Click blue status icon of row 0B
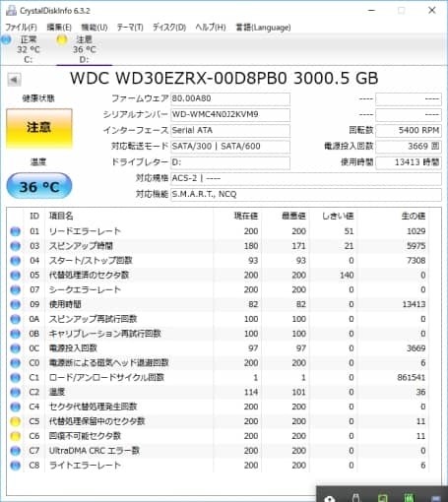Screen dimensions: 448x502 point(15,334)
